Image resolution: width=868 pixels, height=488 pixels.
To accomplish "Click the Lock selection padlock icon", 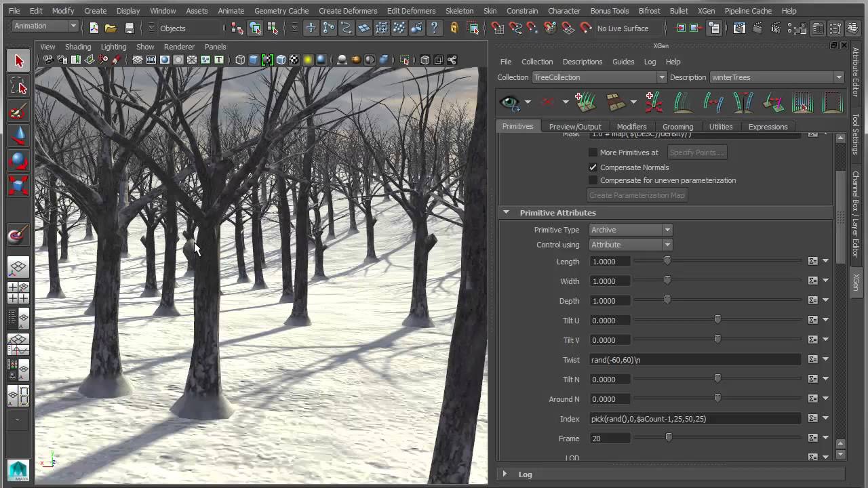I will (x=454, y=28).
